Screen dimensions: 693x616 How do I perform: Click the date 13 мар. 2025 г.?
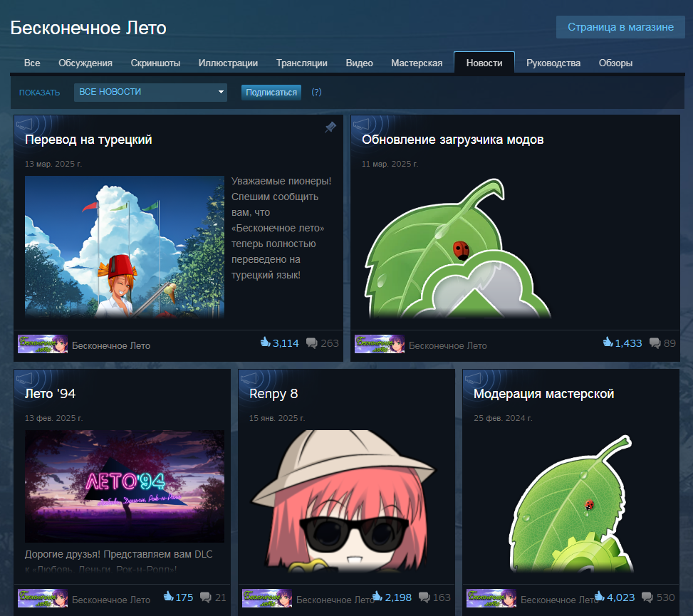53,164
